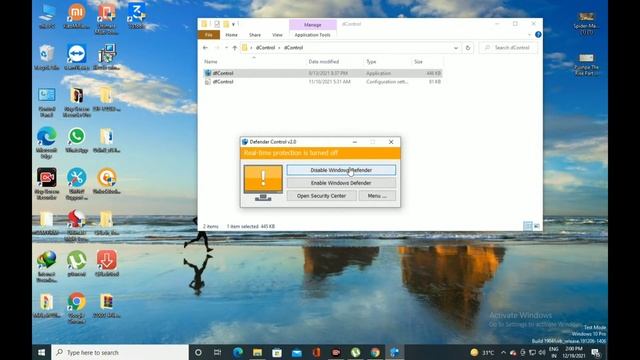Select the uTorrent desktop icon

coord(76,264)
